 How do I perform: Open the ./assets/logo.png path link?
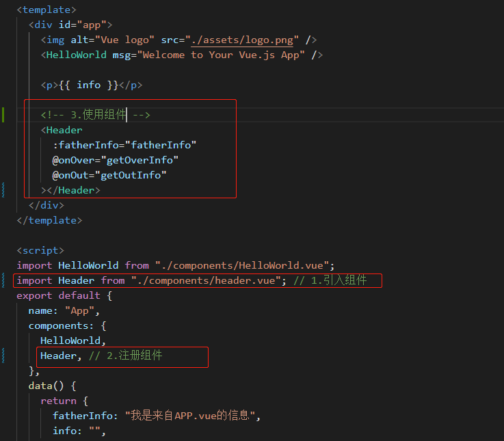[x=242, y=40]
